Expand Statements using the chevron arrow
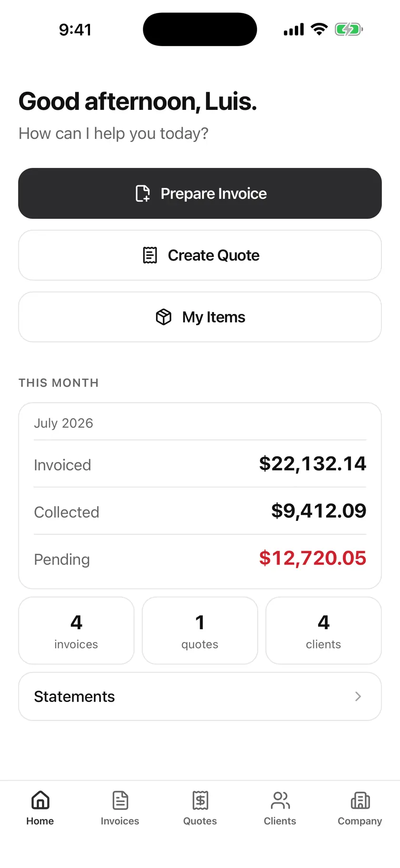 click(x=358, y=696)
